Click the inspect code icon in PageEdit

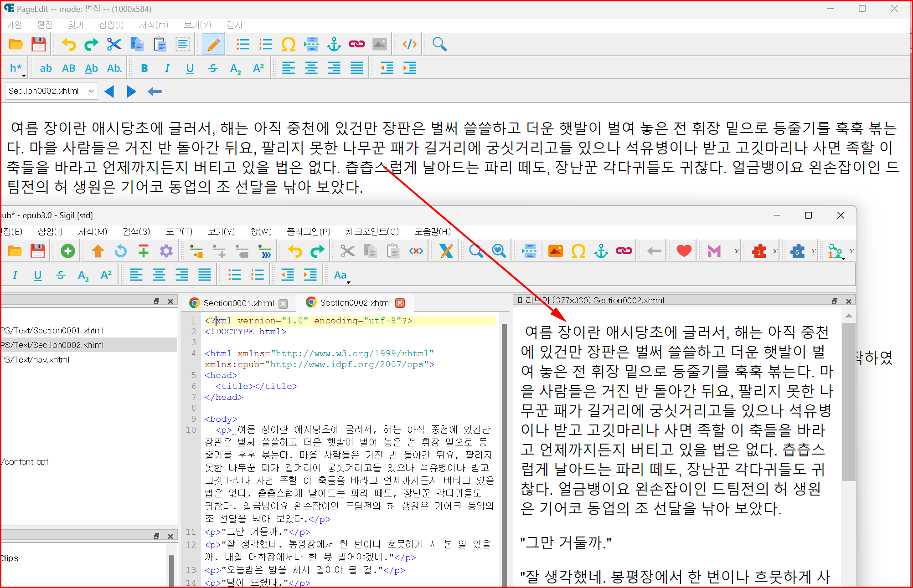(x=409, y=44)
